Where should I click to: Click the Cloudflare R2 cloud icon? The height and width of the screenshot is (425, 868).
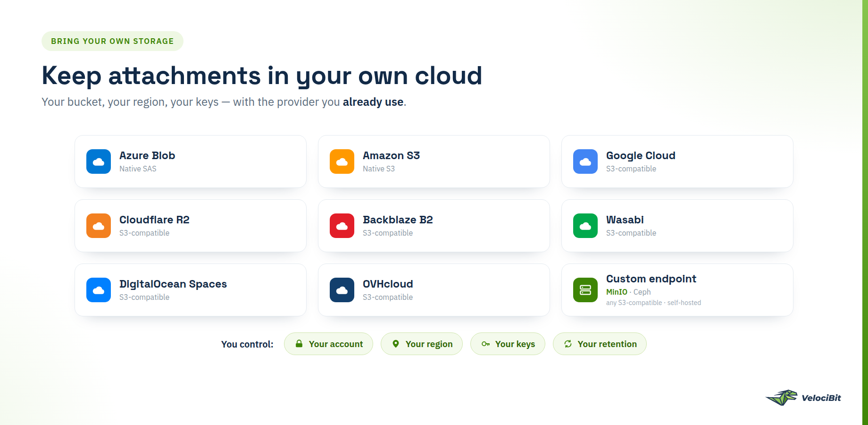(x=99, y=226)
